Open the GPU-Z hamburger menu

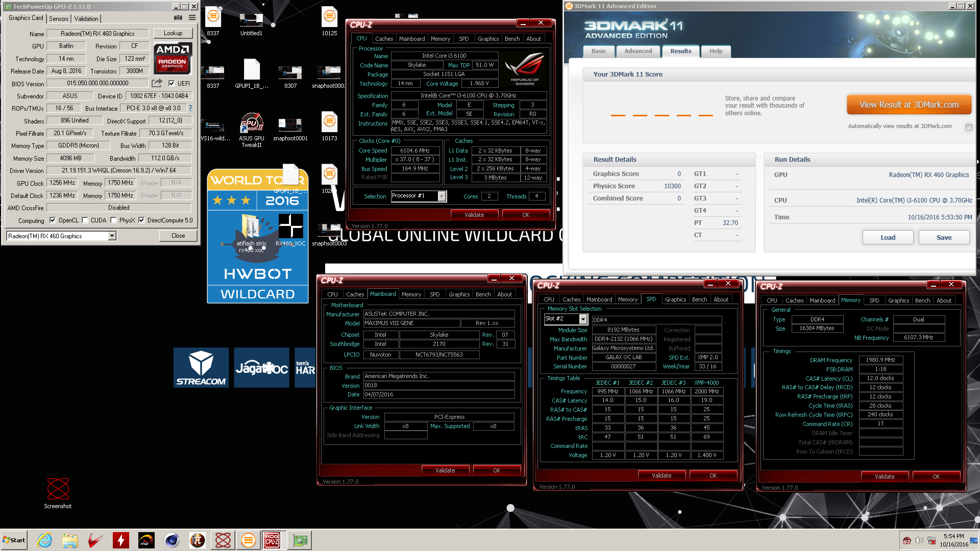(x=192, y=18)
